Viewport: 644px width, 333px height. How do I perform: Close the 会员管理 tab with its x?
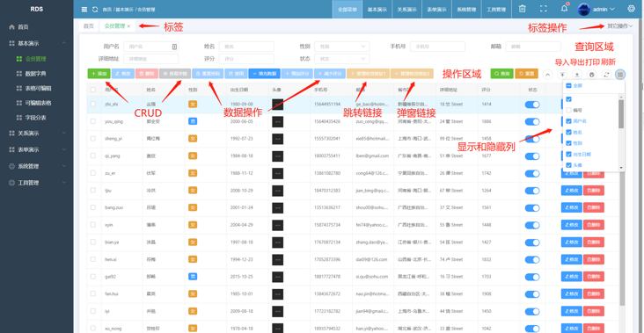[128, 25]
